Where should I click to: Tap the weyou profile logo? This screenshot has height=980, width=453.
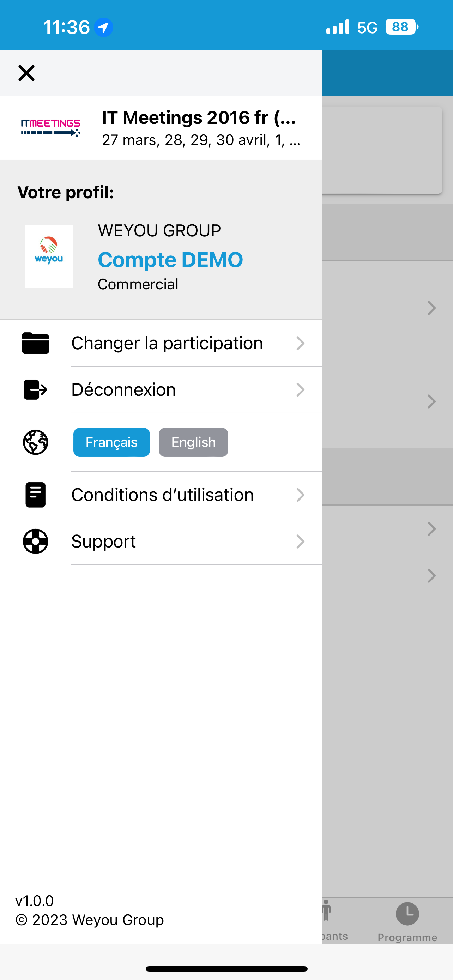pos(49,256)
